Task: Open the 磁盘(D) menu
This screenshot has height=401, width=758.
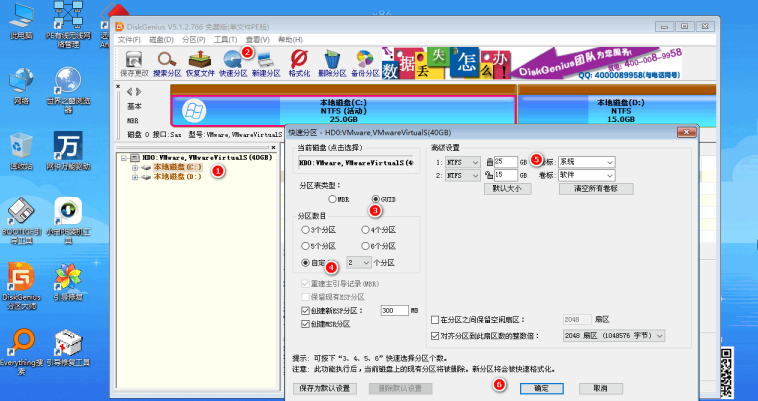Action: [161, 40]
